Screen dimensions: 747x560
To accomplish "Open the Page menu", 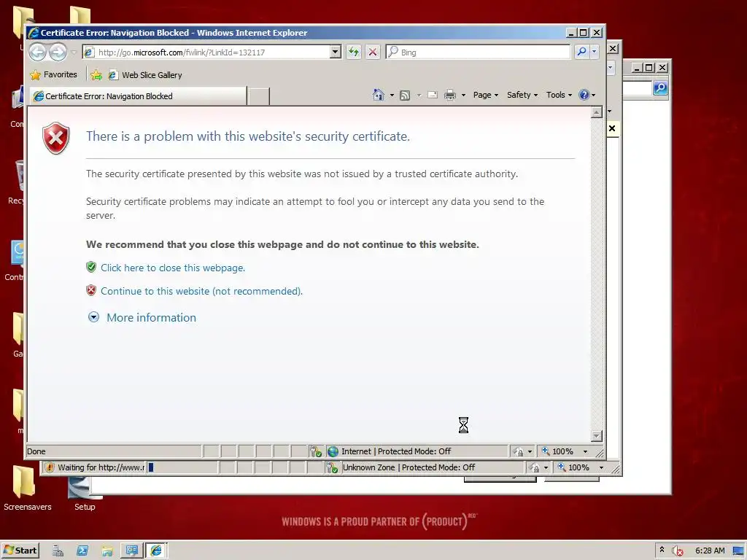I will pyautogui.click(x=485, y=95).
